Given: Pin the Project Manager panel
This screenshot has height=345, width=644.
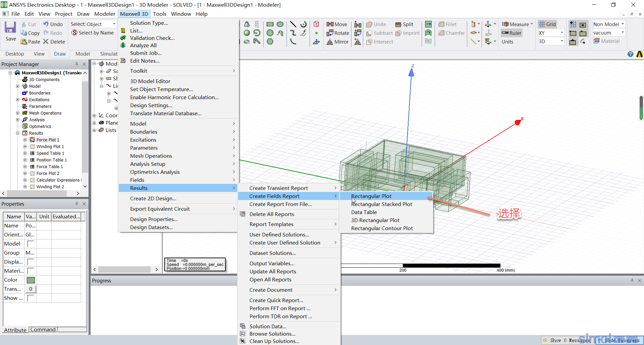Looking at the screenshot, I should coord(76,64).
